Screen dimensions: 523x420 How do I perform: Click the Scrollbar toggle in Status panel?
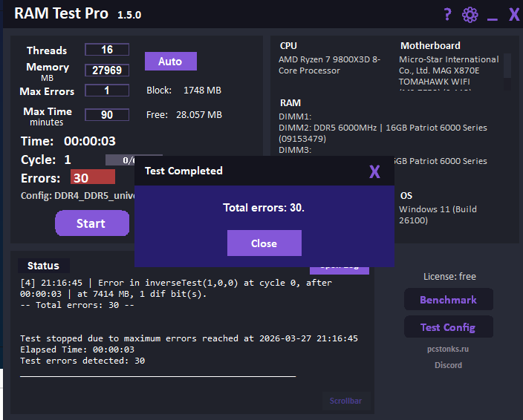tap(345, 401)
